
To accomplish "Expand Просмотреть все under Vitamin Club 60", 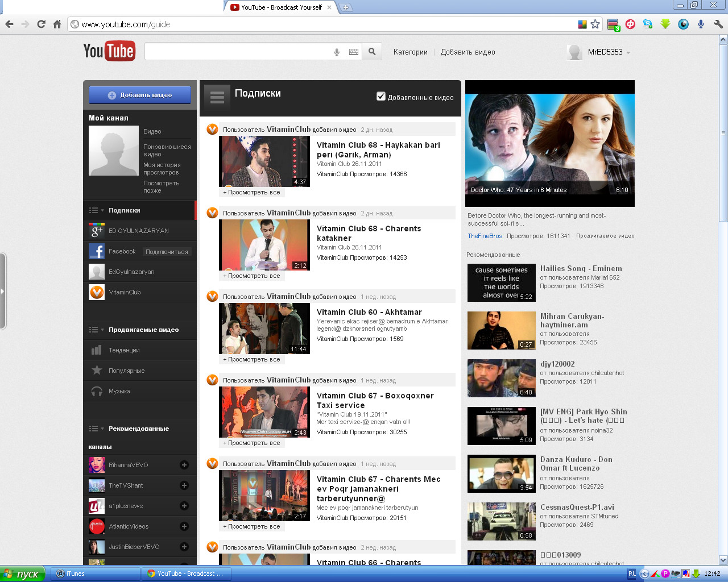I will [x=251, y=359].
